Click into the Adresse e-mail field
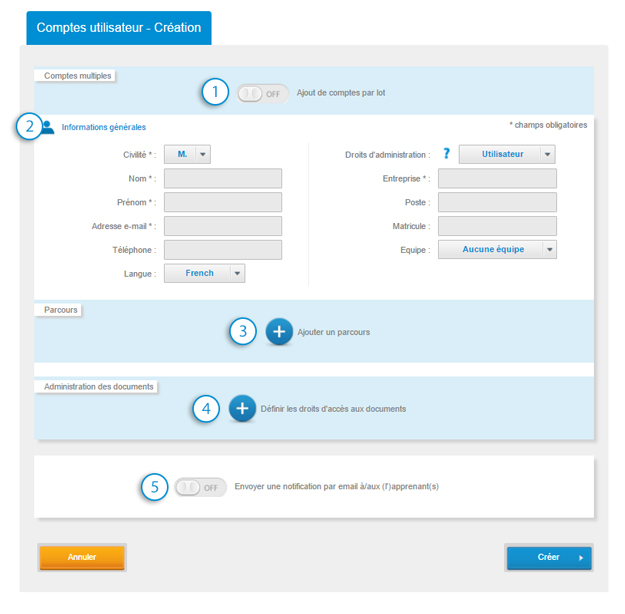Viewport: 625px width, 614px height. click(x=223, y=226)
